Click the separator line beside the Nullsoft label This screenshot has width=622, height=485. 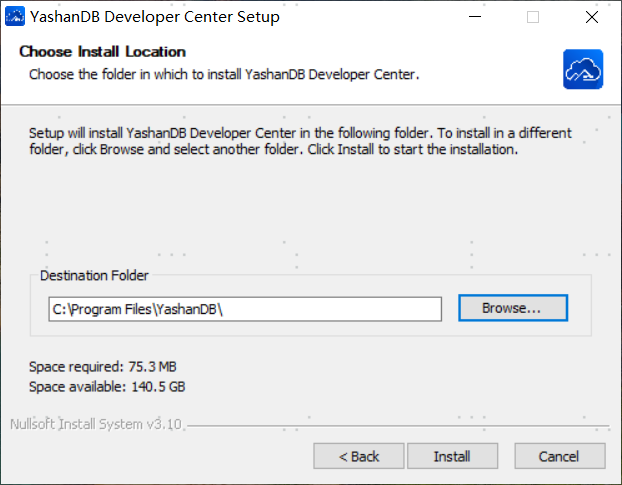[400, 425]
